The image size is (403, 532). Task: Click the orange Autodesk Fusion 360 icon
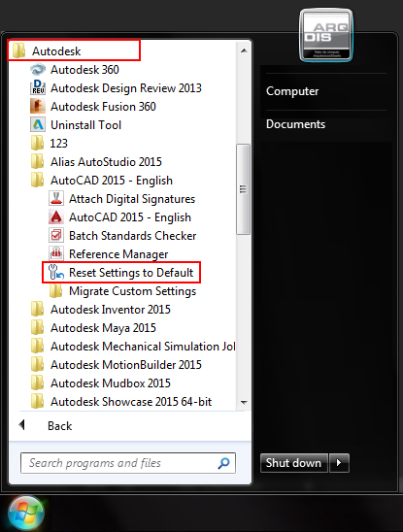click(37, 107)
